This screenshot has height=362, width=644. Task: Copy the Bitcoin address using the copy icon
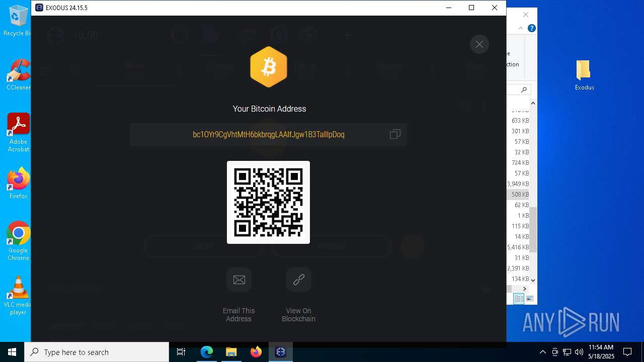point(395,134)
